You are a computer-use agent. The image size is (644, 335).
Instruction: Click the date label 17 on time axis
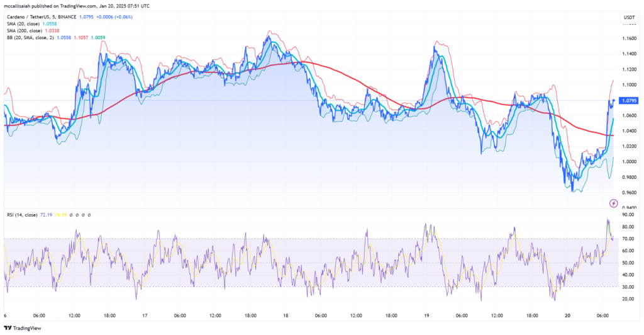(x=145, y=315)
